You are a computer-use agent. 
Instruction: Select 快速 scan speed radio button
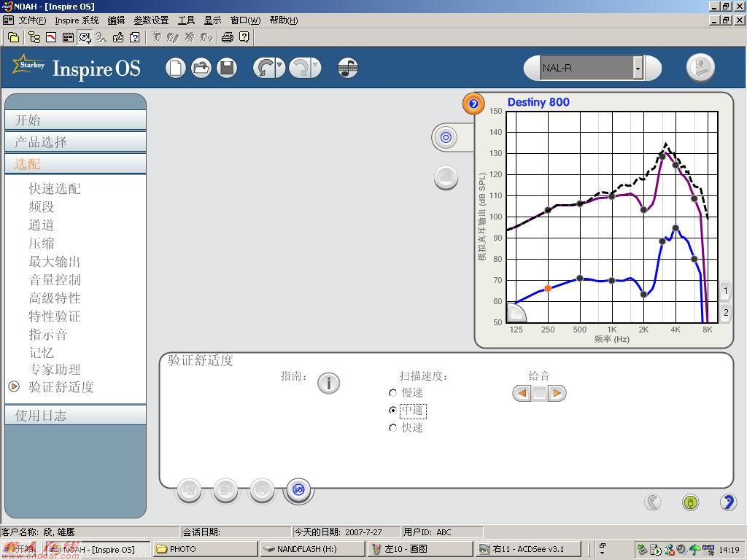[392, 427]
